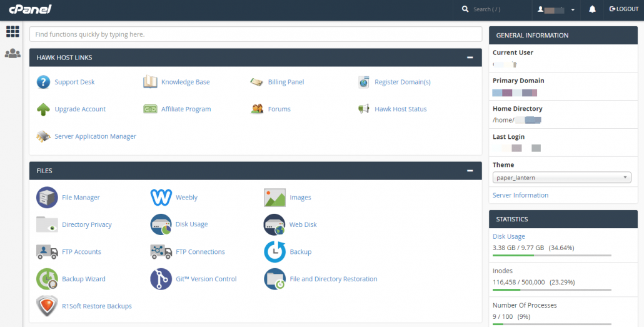Open the Backup Wizard link text
Image resolution: width=644 pixels, height=327 pixels.
[84, 279]
